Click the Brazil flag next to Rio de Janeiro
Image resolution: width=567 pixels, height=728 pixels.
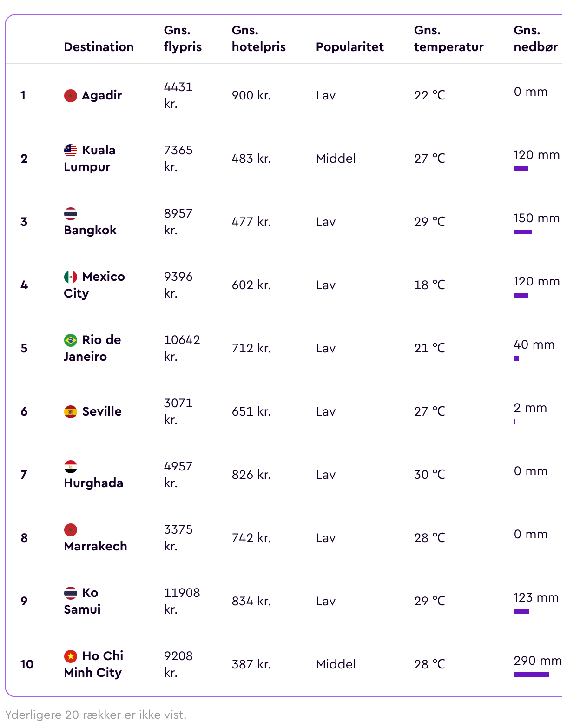pyautogui.click(x=71, y=340)
